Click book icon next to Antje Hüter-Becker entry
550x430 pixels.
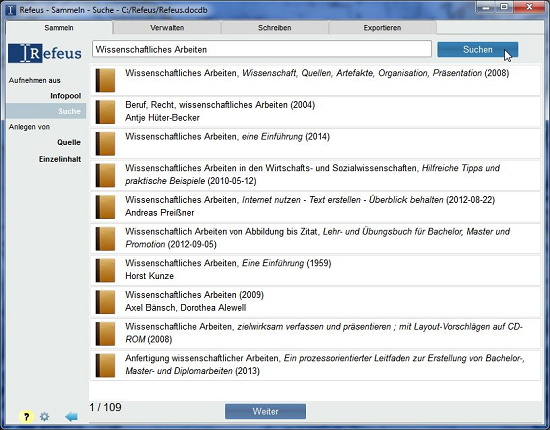tap(105, 112)
